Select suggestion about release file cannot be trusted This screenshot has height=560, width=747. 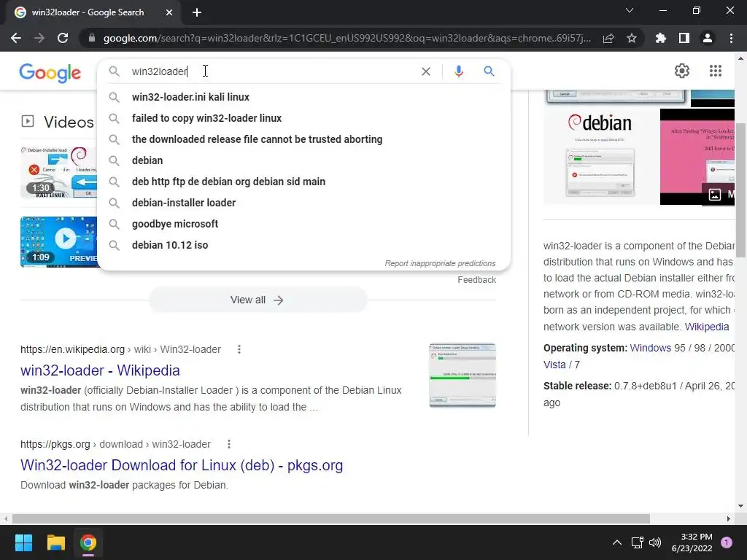(303, 139)
